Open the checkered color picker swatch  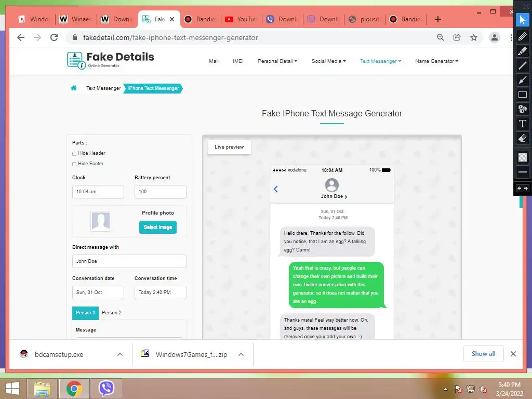pos(523,157)
